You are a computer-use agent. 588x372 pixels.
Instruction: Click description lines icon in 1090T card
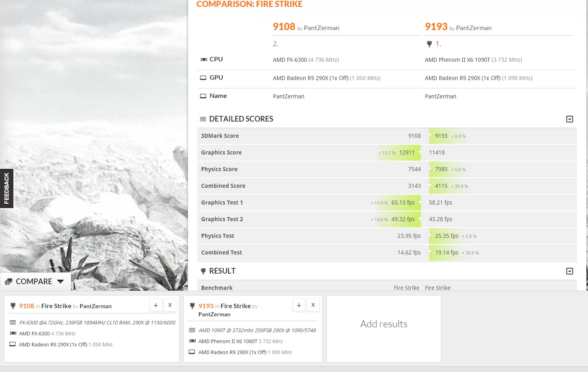[192, 330]
